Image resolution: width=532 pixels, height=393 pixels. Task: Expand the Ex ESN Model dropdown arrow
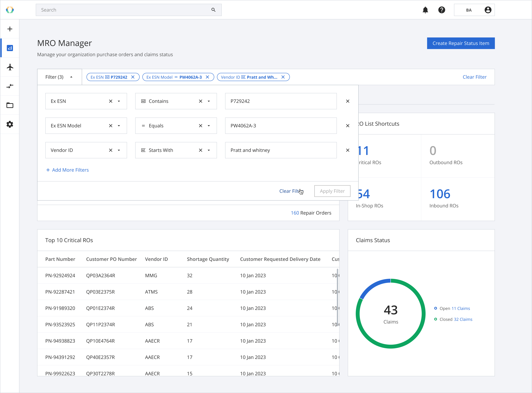click(x=119, y=126)
